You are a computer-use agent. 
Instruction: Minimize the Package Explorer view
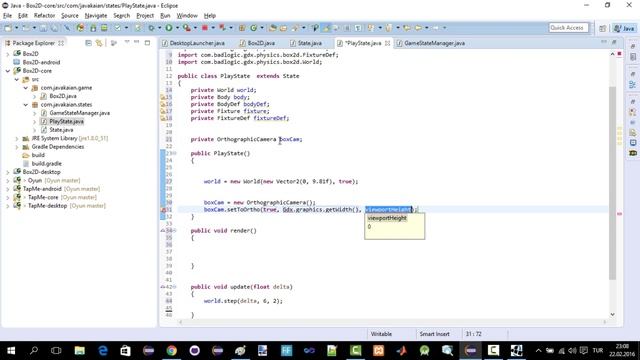(137, 42)
